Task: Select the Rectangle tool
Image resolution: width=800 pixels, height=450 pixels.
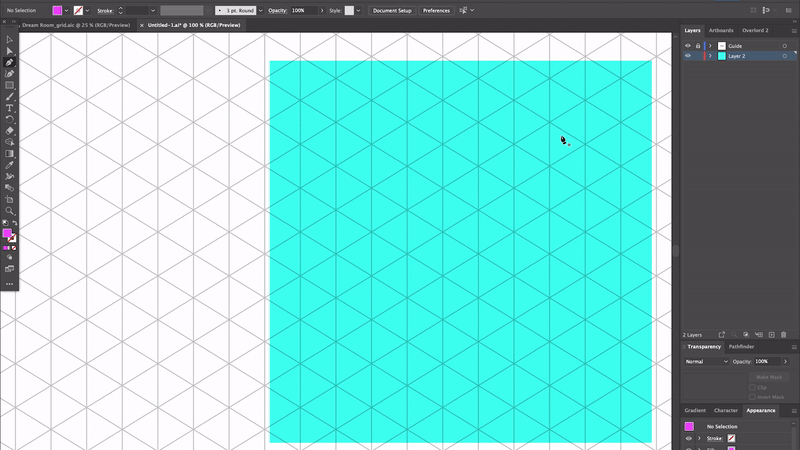Action: [9, 85]
